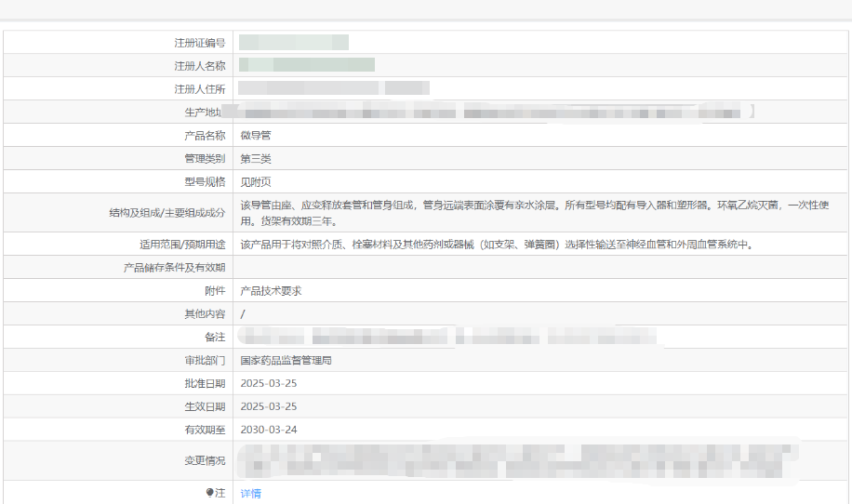Select the 注册证编号 label
The image size is (852, 504).
199,43
